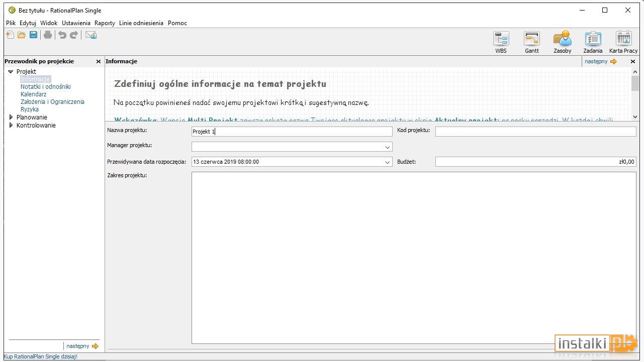The image size is (644, 362).
Task: Open the Karta Pracy timesheet view
Action: (623, 42)
